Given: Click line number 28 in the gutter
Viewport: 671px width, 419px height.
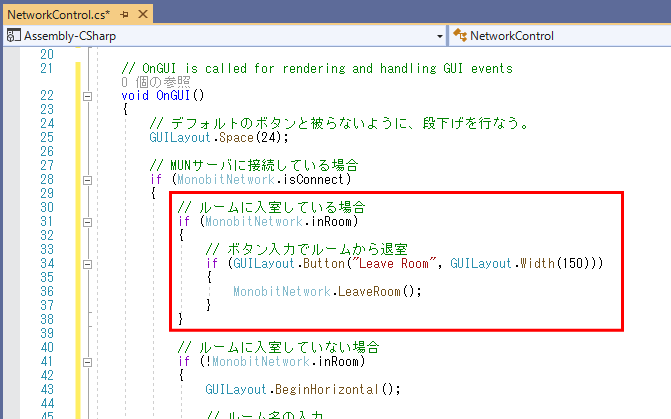Looking at the screenshot, I should [47, 179].
